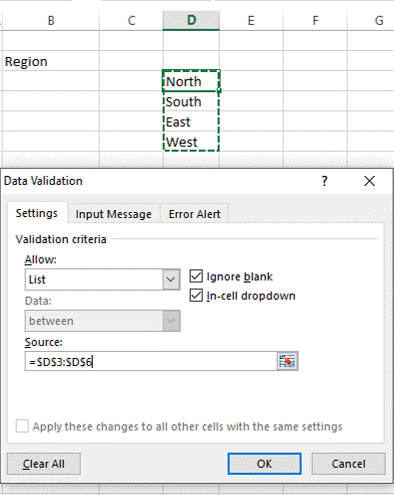Select the cell containing East
The height and width of the screenshot is (495, 394).
click(x=191, y=122)
